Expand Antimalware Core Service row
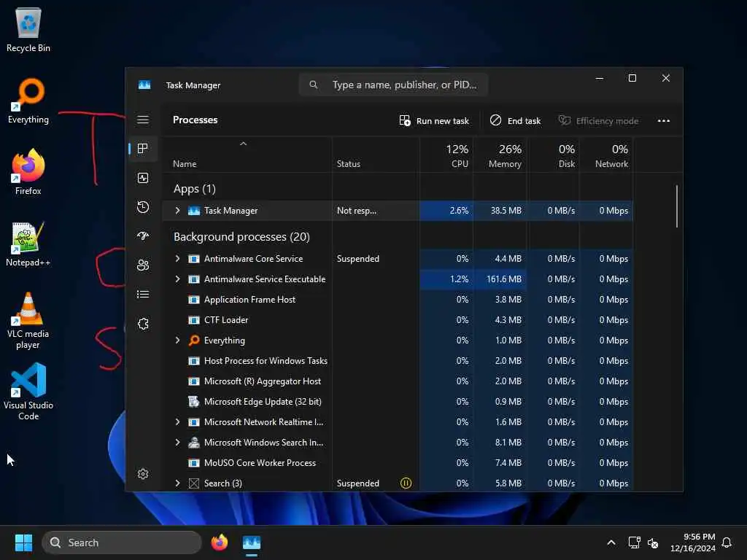747x560 pixels. (x=178, y=259)
